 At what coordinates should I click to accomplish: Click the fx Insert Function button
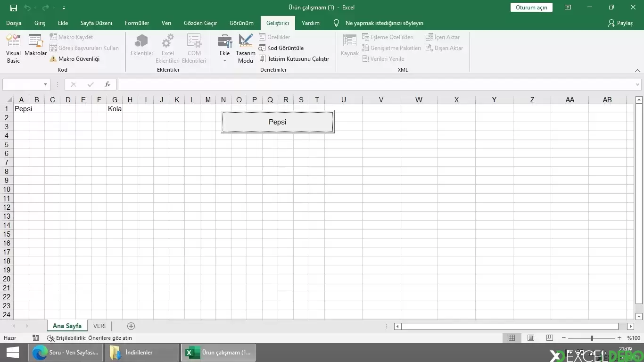(107, 84)
